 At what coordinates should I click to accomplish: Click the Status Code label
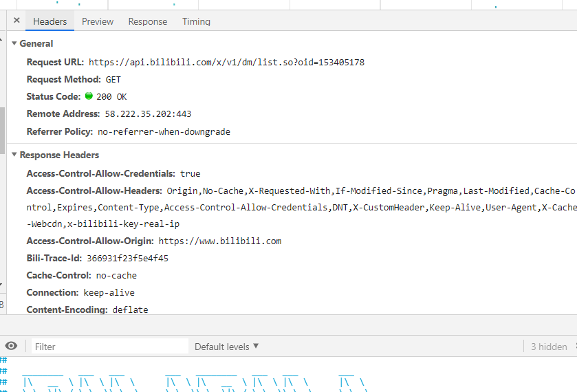pos(54,96)
